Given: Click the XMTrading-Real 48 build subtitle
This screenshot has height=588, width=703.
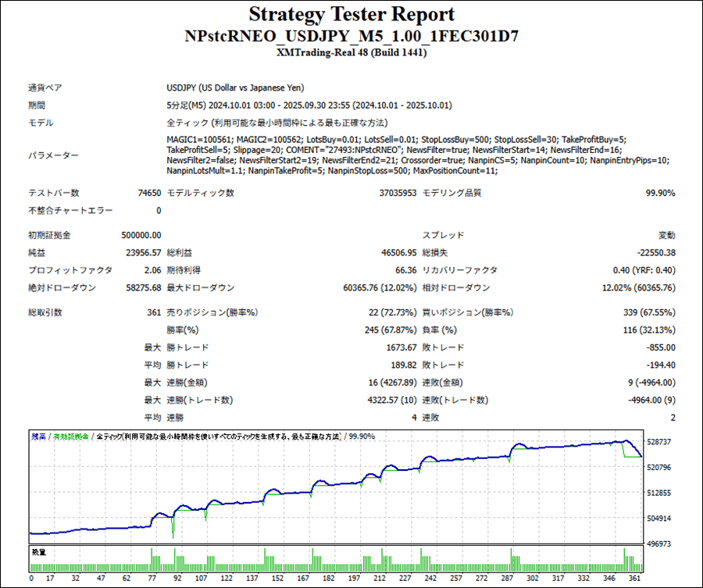Looking at the screenshot, I should pyautogui.click(x=351, y=52).
